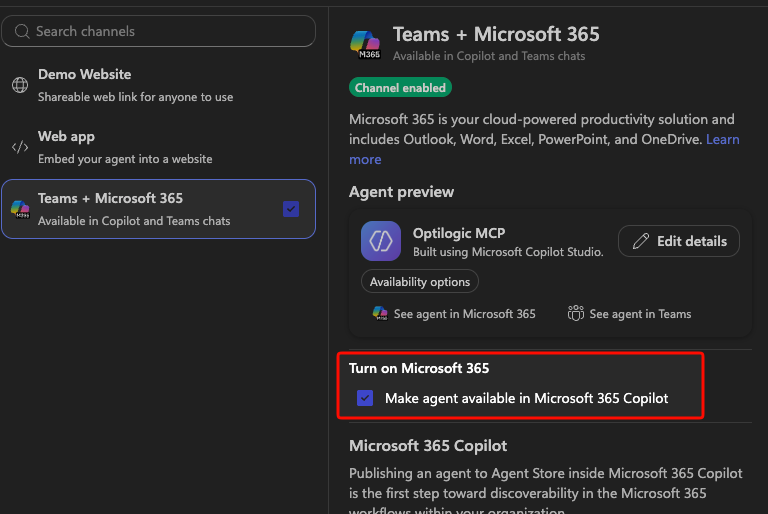Select the Demo Website channel
Image resolution: width=768 pixels, height=514 pixels.
(159, 85)
